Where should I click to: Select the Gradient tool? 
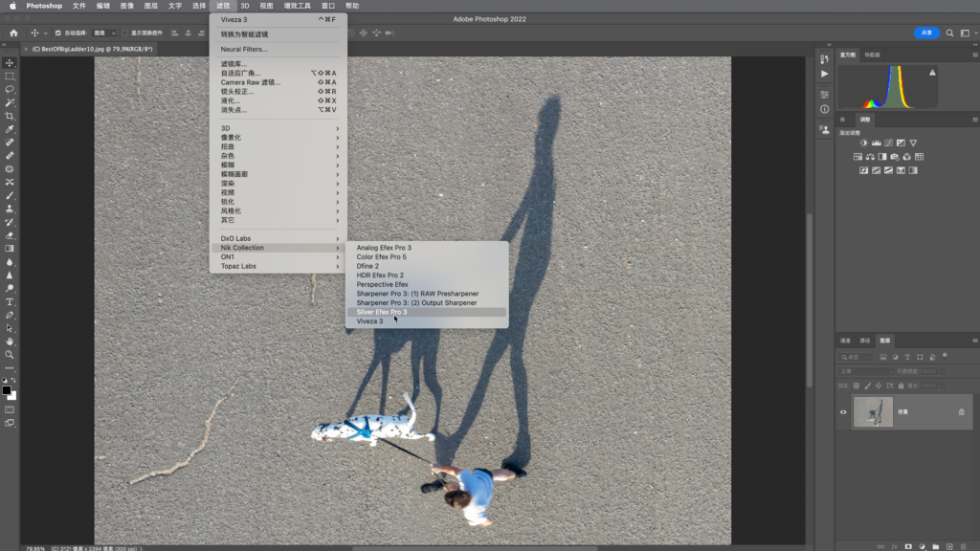pyautogui.click(x=10, y=249)
